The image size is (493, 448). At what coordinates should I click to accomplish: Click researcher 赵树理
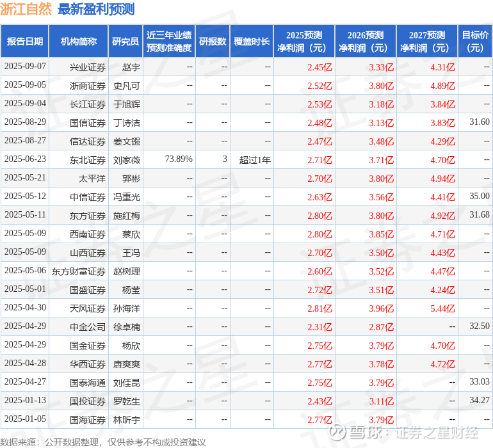tap(127, 271)
